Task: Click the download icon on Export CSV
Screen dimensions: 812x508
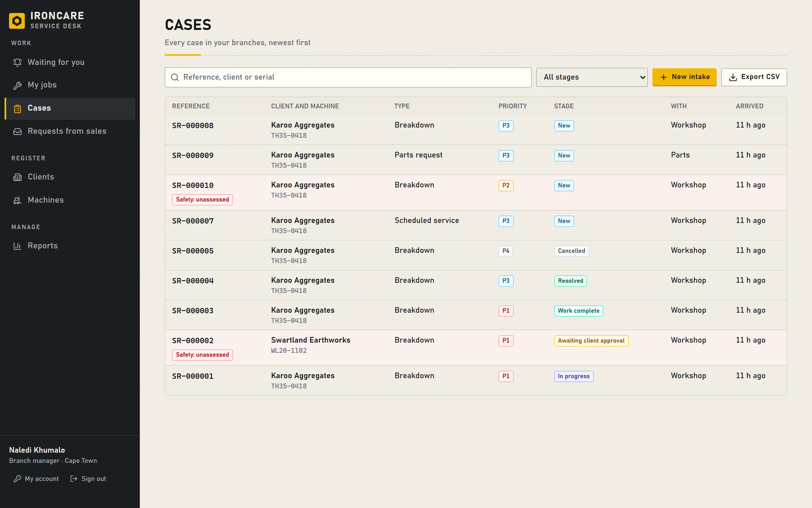Action: 733,77
